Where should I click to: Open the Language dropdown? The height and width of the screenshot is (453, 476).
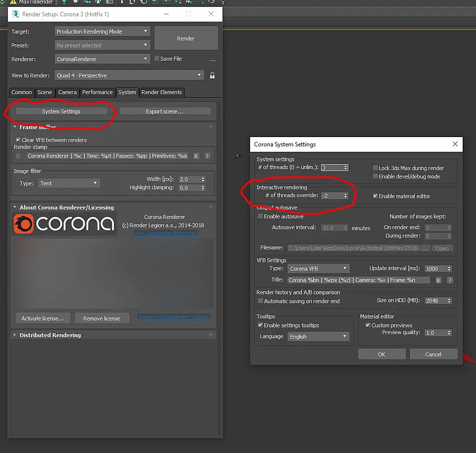pos(319,337)
